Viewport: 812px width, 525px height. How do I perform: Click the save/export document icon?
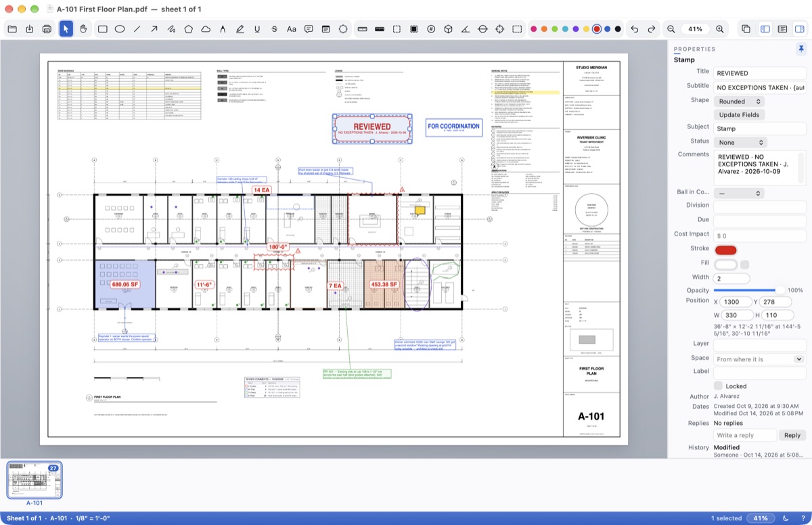[x=30, y=29]
